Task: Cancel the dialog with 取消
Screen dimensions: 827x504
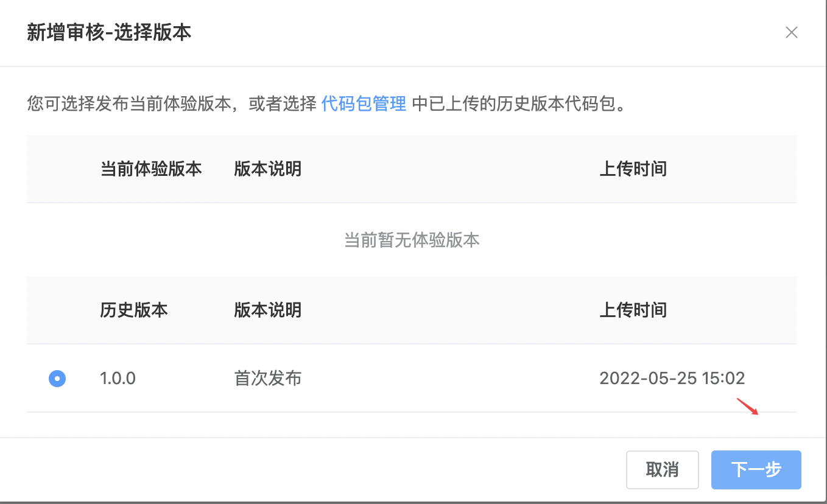Action: [662, 470]
